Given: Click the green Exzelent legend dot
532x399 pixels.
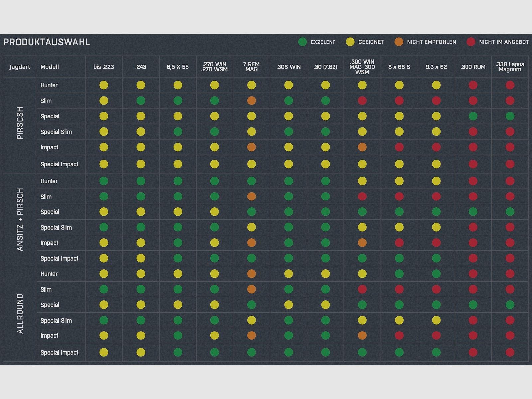Looking at the screenshot, I should [x=302, y=42].
